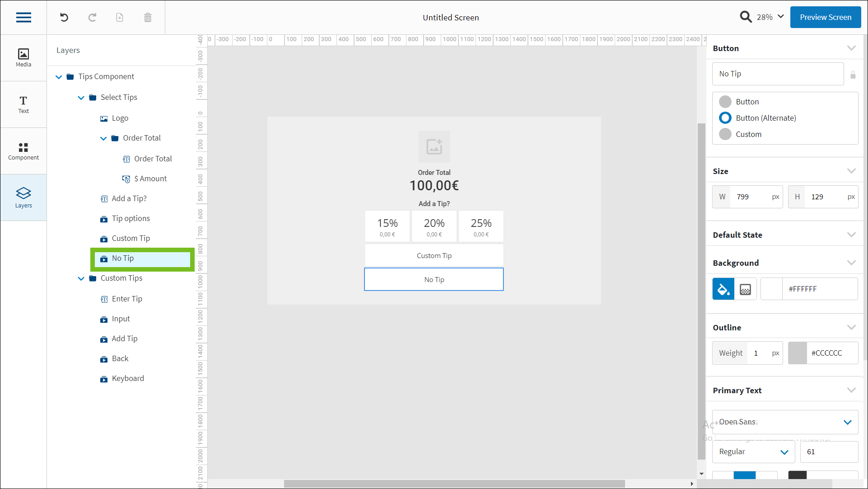This screenshot has height=489, width=868.
Task: Select the solid fill background icon
Action: (723, 289)
